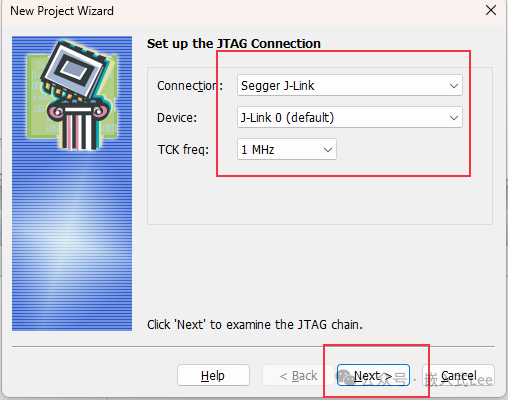This screenshot has height=400, width=508.
Task: Select the TCK freq field label
Action: (183, 150)
